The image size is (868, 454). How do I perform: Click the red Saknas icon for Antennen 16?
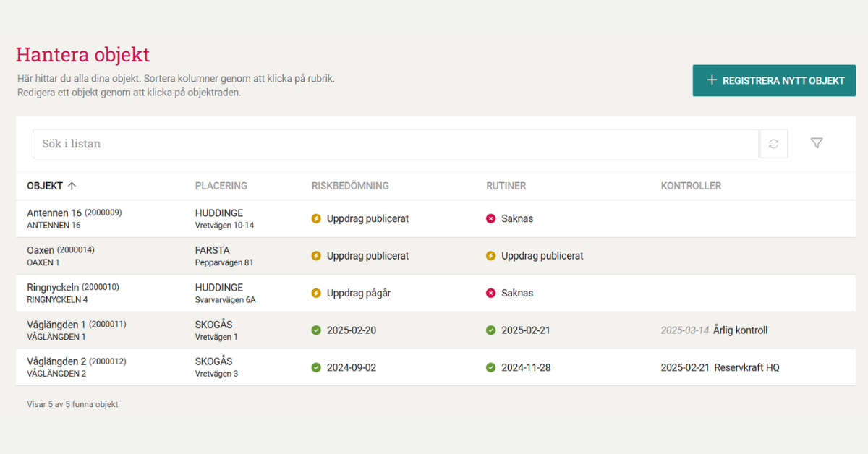click(x=491, y=218)
